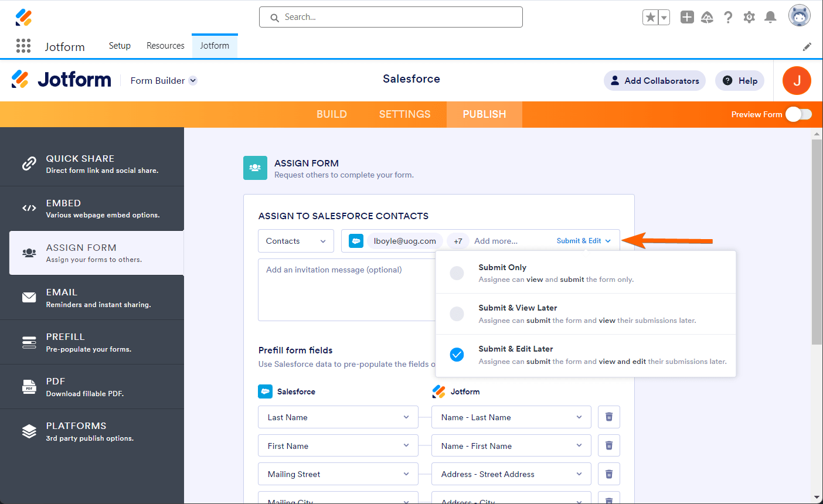The width and height of the screenshot is (823, 504).
Task: Open the Jotform Name - First Name dropdown
Action: [512, 446]
